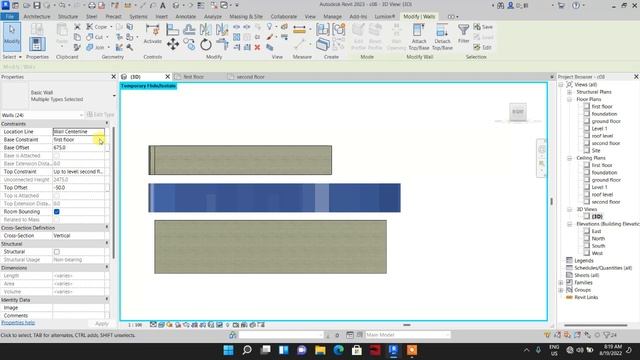Select the Modify arrow tool
640x360 pixels.
pos(12,36)
